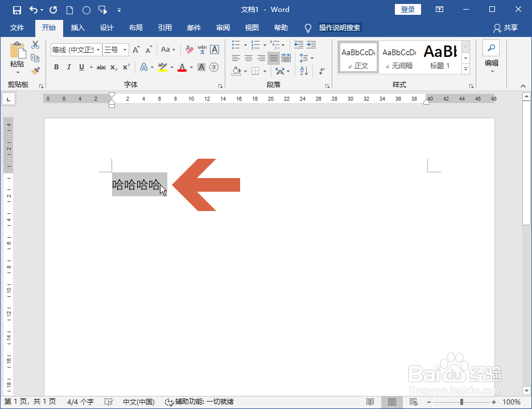This screenshot has width=532, height=409.
Task: Click the subscript icon in the Font group
Action: coord(114,67)
